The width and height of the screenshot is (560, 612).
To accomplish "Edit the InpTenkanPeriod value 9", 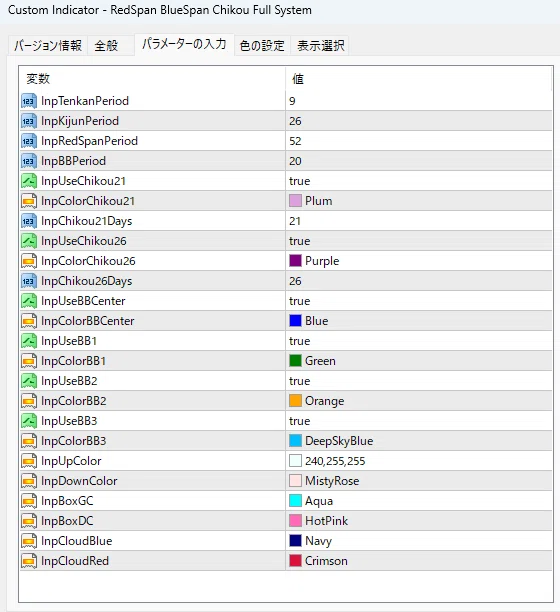I will click(x=292, y=101).
